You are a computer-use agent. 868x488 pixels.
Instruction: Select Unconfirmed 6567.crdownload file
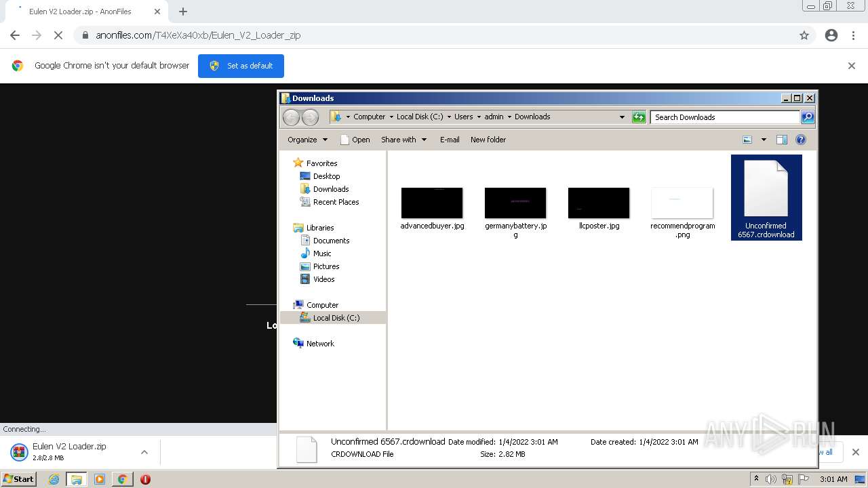(x=766, y=197)
